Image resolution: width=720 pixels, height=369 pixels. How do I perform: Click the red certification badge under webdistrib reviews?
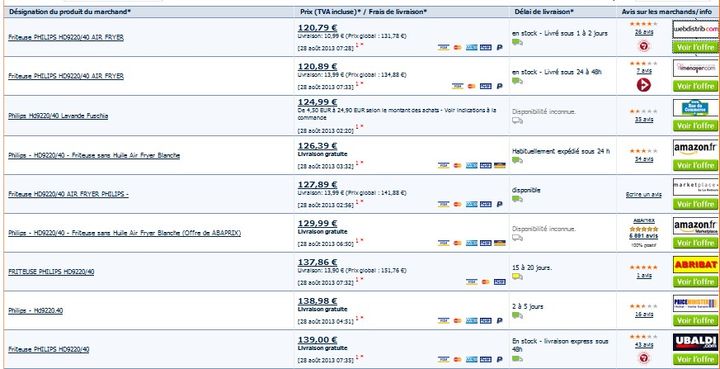point(644,46)
